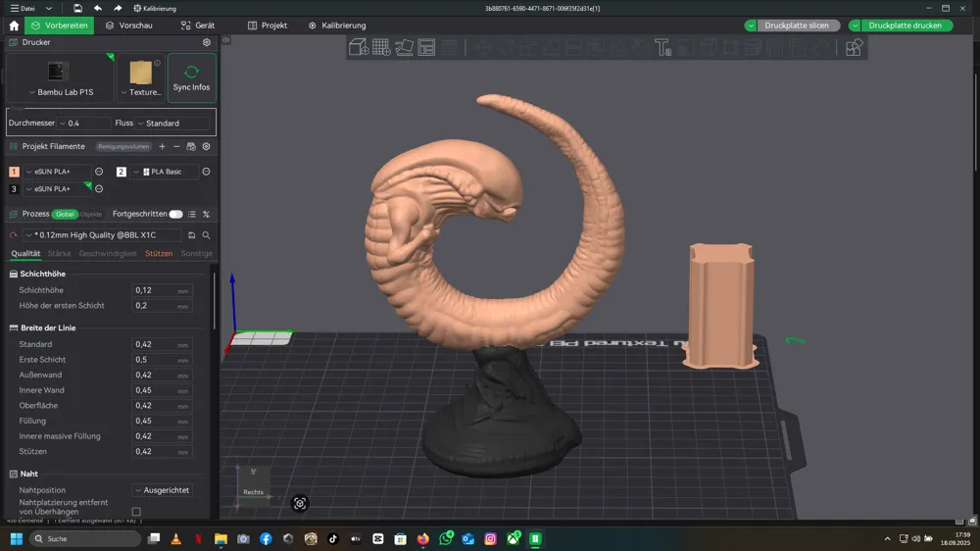Viewport: 980px width, 551px height.
Task: Click the process settings list icon
Action: tap(192, 214)
